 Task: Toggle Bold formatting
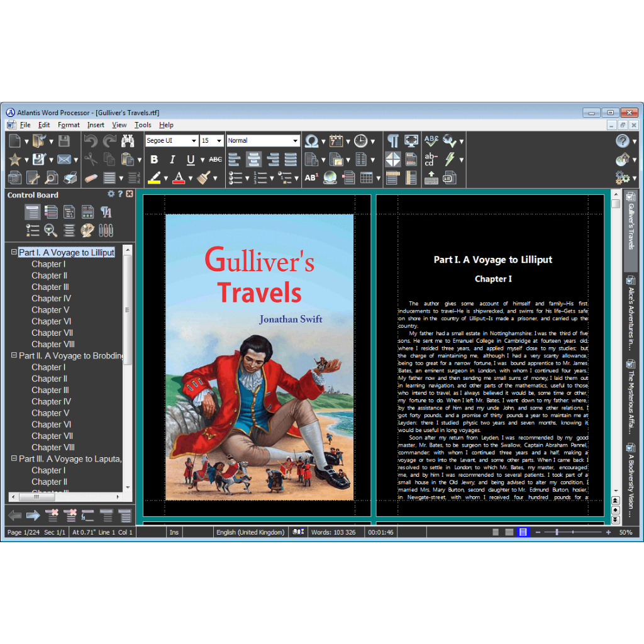click(x=155, y=159)
